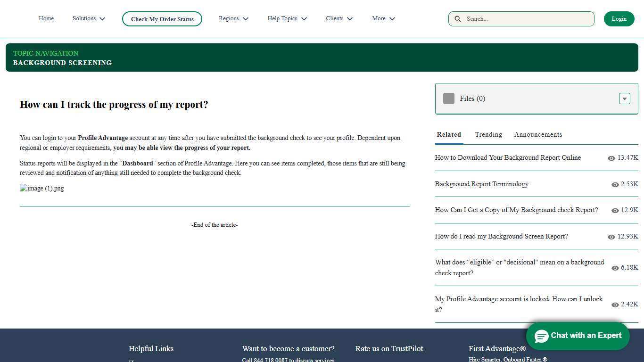
Task: Go to the Home menu item
Action: click(46, 19)
